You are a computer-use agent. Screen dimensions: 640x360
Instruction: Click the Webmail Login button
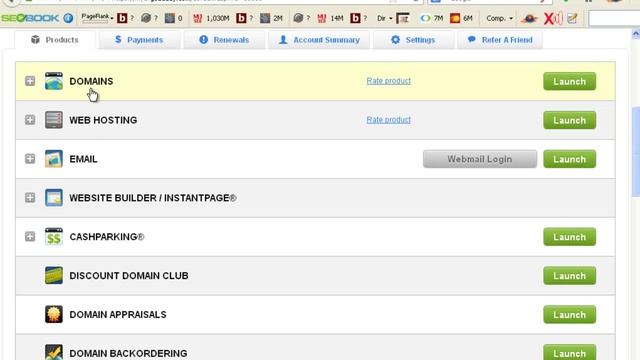(480, 159)
